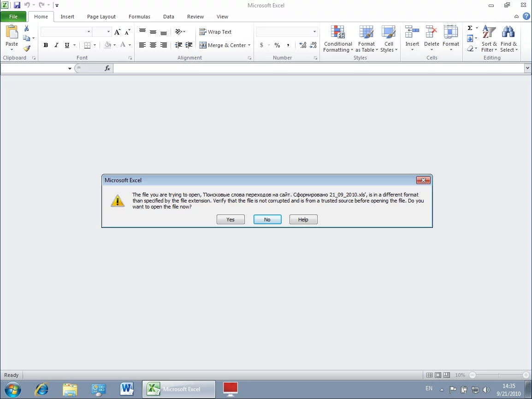Image resolution: width=532 pixels, height=399 pixels.
Task: Open Excel Help question mark icon
Action: [x=526, y=16]
